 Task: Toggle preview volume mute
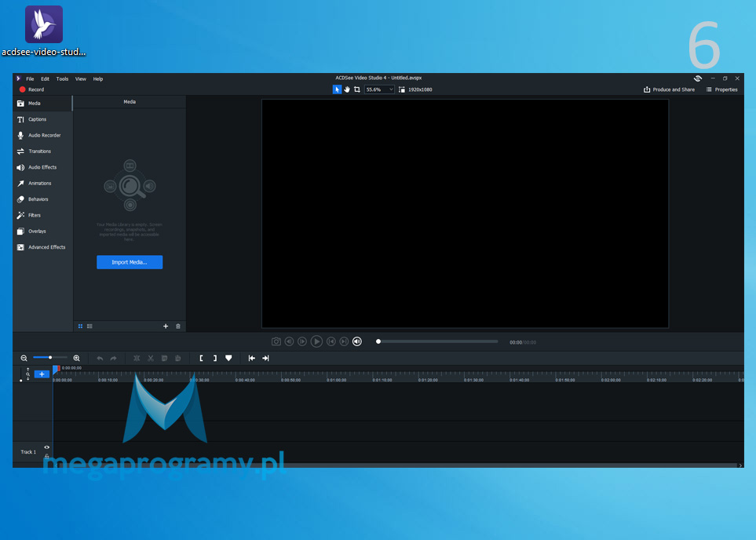click(356, 341)
